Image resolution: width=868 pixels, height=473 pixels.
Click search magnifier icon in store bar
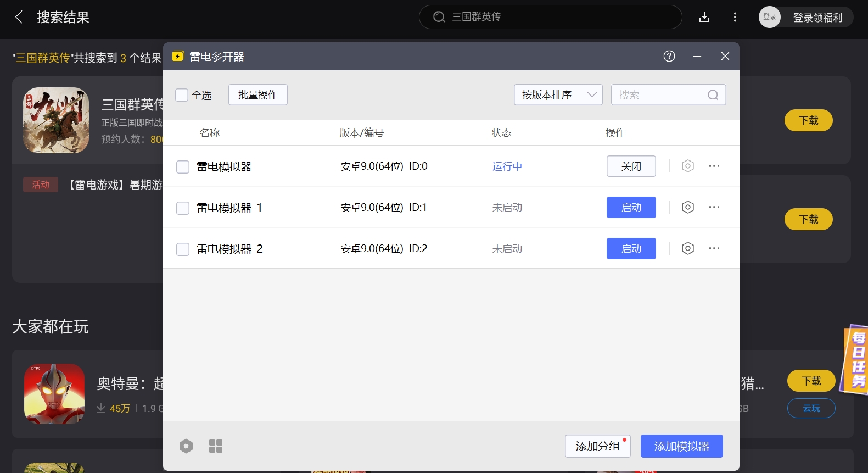click(439, 17)
